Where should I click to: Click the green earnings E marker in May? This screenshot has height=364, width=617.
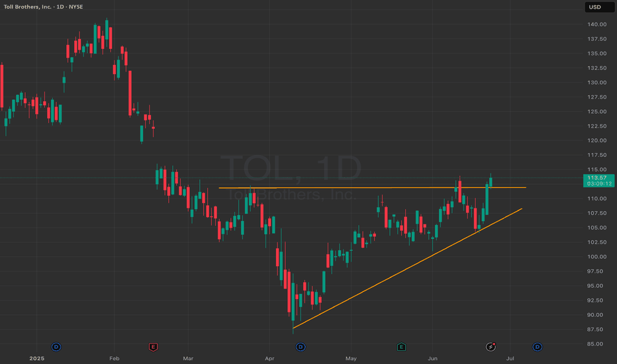401,347
